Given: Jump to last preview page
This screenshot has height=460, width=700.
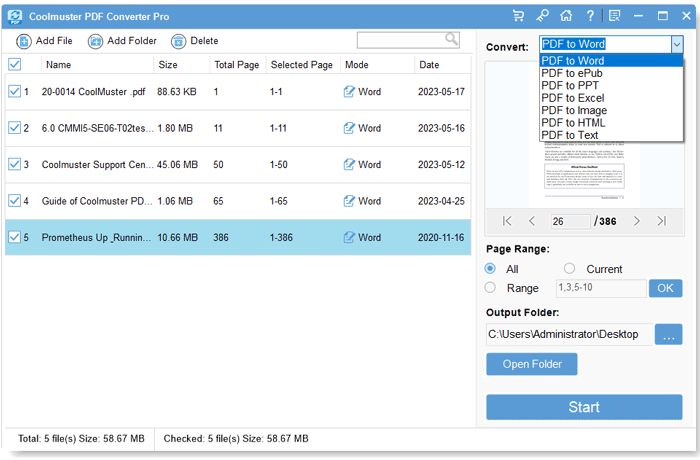Looking at the screenshot, I should tap(662, 221).
